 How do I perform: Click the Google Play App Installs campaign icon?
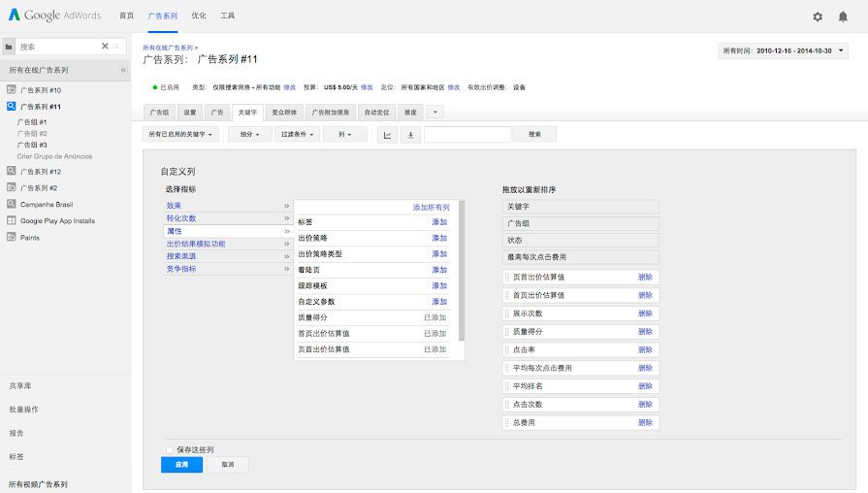coord(11,220)
